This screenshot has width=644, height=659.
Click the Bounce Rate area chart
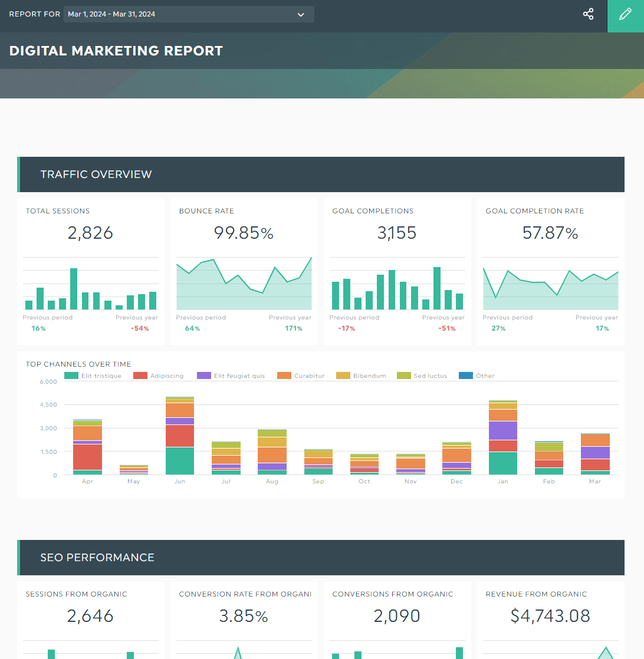pos(244,284)
